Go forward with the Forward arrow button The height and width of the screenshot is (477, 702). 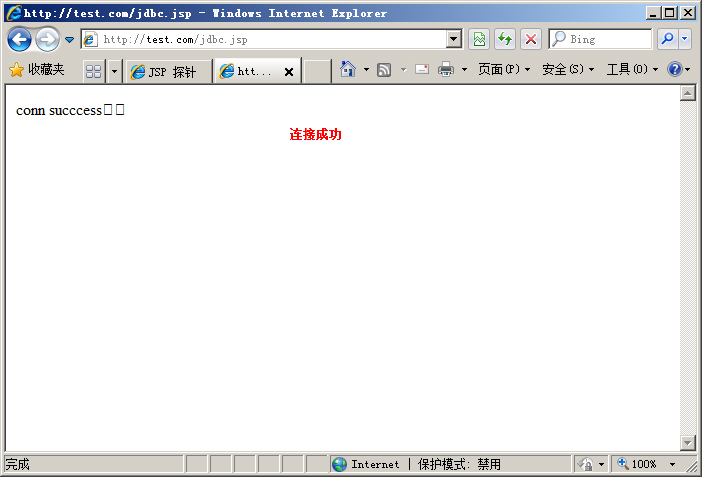click(47, 39)
